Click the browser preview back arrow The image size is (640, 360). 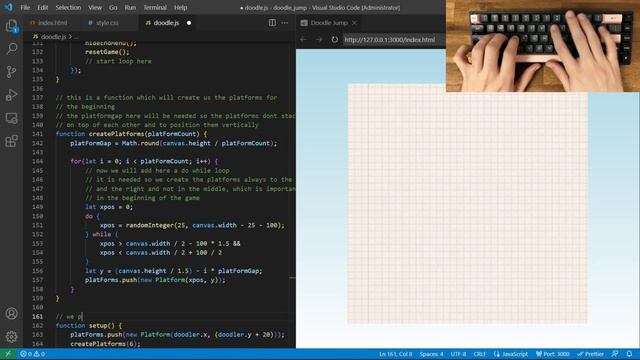coord(303,40)
